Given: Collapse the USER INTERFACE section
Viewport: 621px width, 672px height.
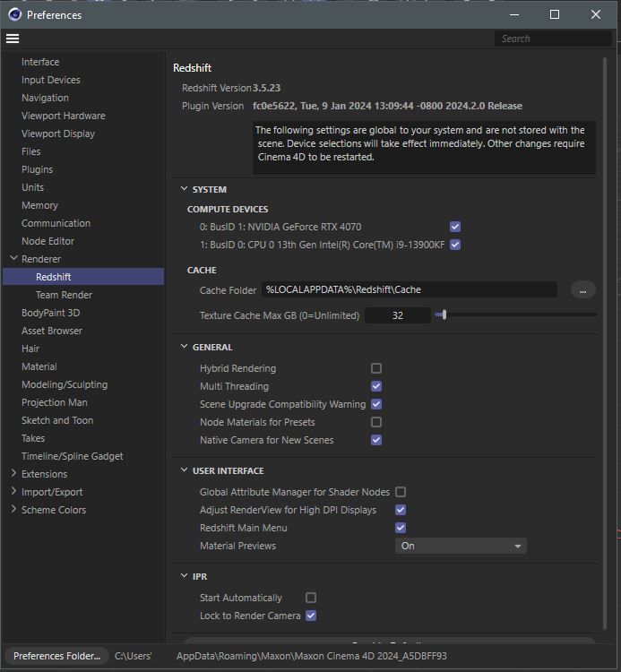Looking at the screenshot, I should [184, 470].
